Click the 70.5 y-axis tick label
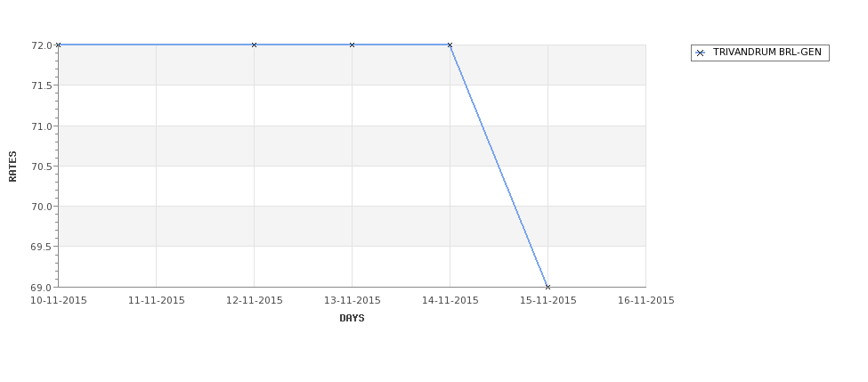Screen dimensions: 868x382 click(x=42, y=167)
